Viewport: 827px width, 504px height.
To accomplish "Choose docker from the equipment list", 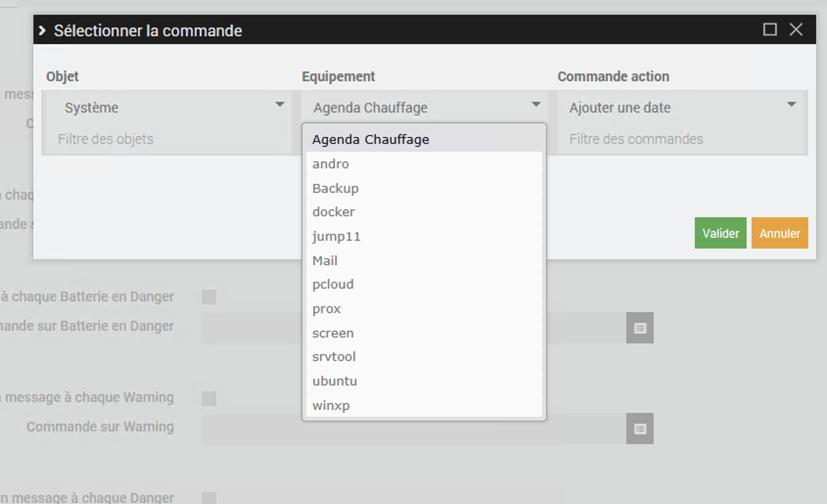I will [x=424, y=212].
